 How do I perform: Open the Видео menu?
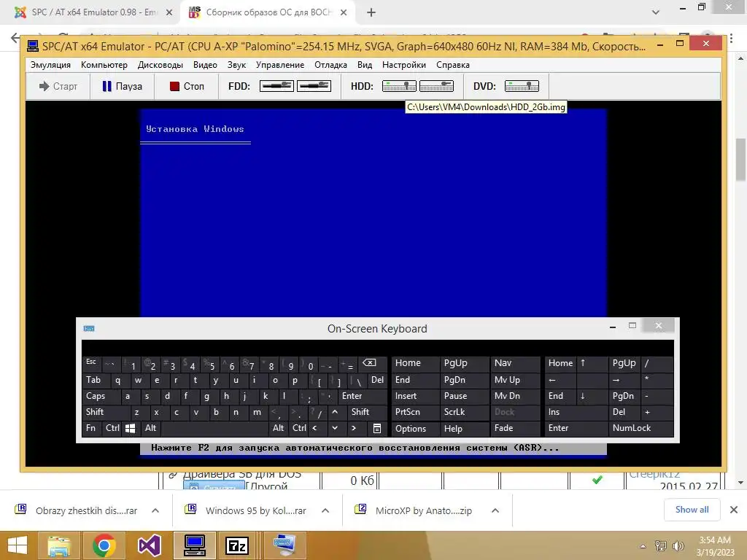[205, 65]
